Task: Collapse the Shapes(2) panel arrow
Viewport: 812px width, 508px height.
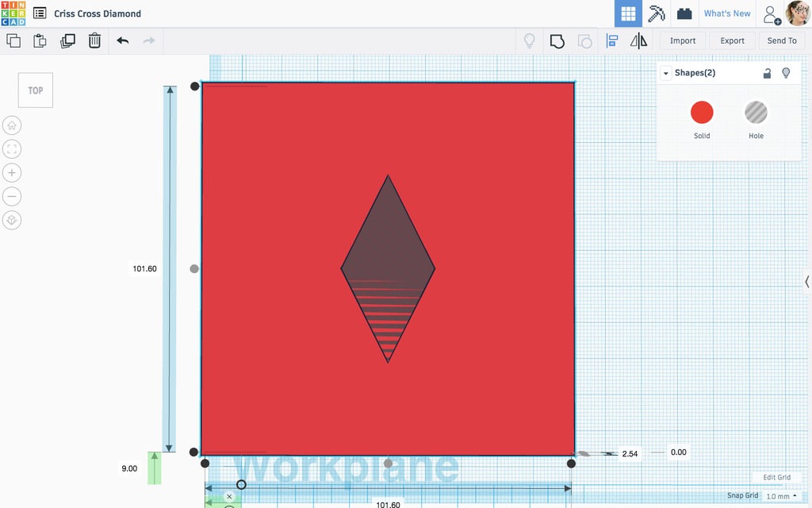Action: [666, 73]
